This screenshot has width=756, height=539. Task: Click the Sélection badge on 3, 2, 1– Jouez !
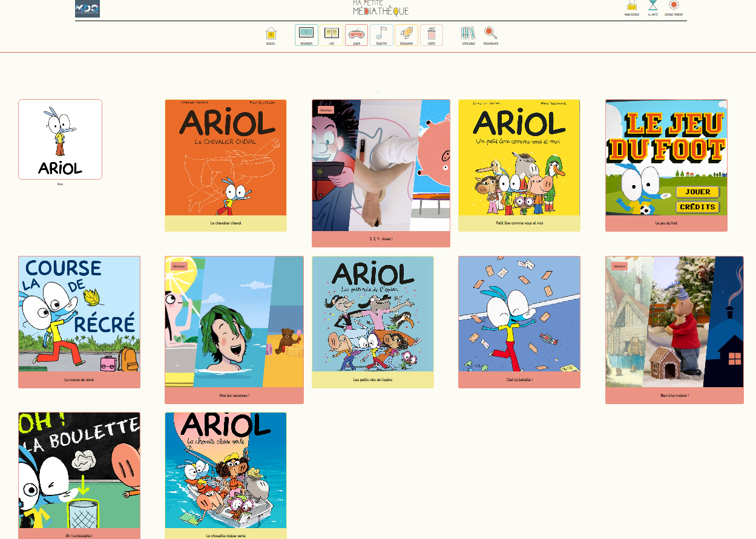326,110
